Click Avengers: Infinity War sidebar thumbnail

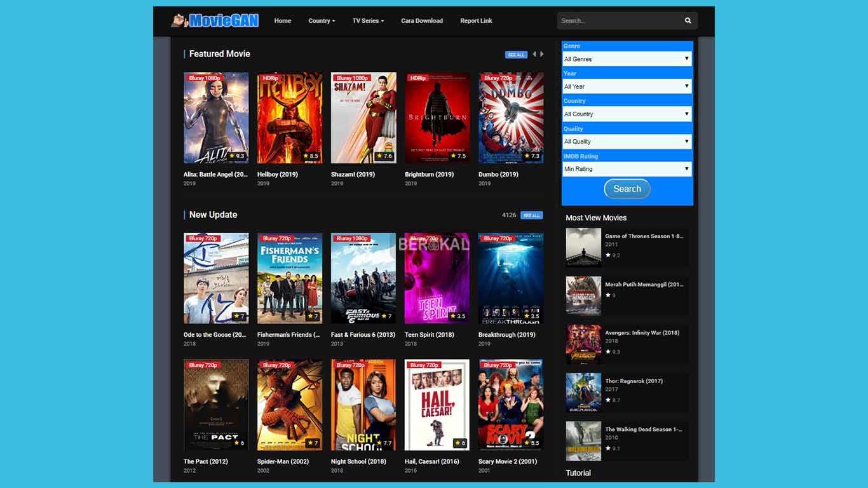point(583,344)
